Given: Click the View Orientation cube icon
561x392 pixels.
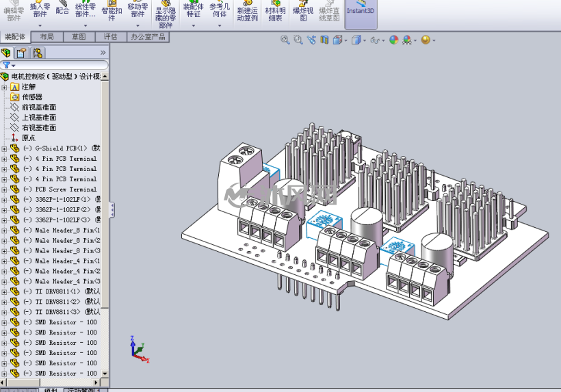Looking at the screenshot, I should (x=337, y=40).
